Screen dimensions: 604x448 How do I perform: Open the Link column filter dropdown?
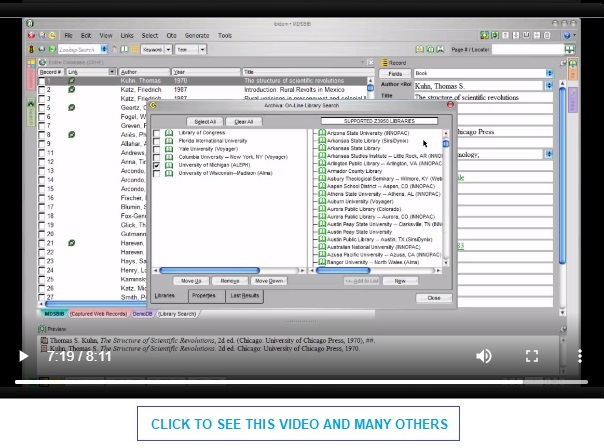click(x=112, y=72)
